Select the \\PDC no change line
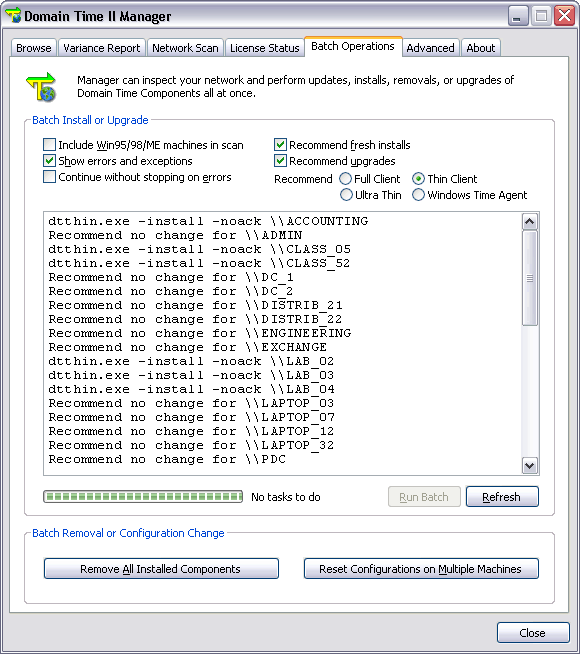 [167, 459]
